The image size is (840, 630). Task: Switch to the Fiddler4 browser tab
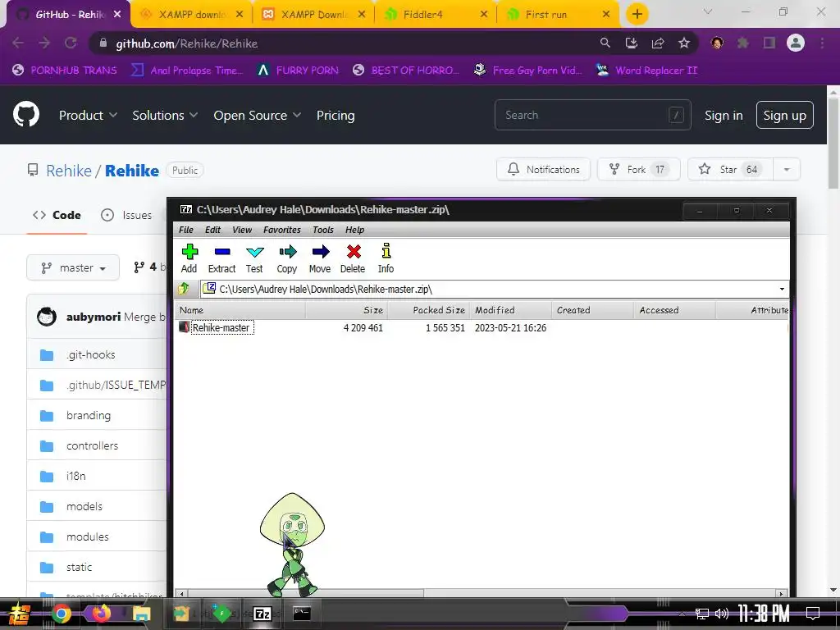436,15
